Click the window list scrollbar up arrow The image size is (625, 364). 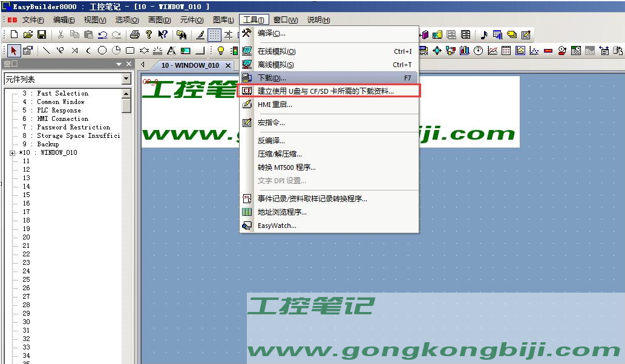(126, 94)
